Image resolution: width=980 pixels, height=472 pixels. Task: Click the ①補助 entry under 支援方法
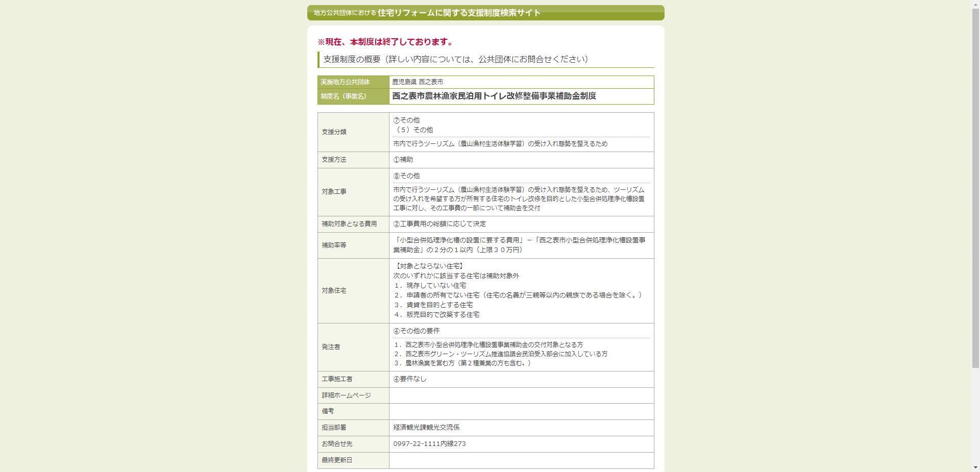pos(402,160)
